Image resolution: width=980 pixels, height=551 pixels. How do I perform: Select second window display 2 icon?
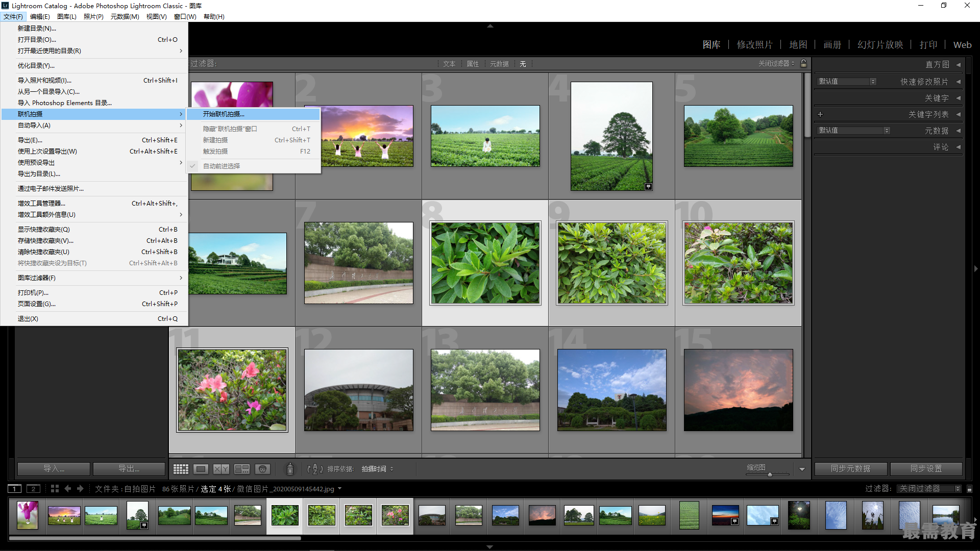pos(33,489)
